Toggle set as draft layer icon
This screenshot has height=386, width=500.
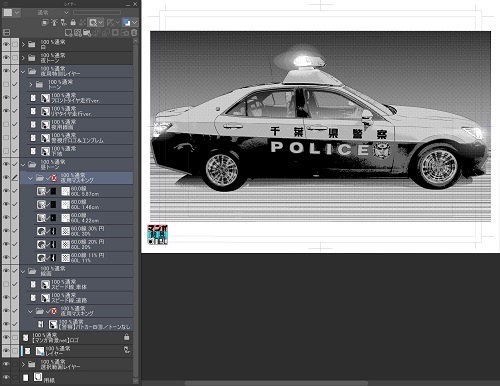click(63, 22)
